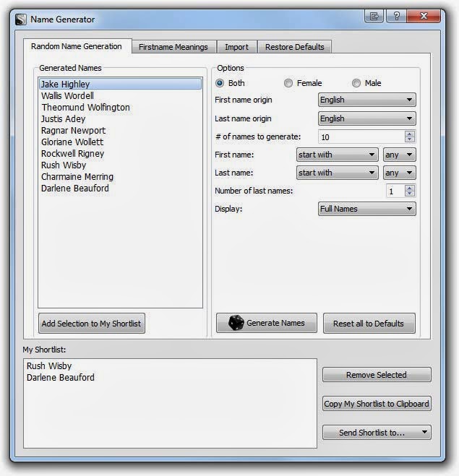The height and width of the screenshot is (476, 459).
Task: Increase the Number of last names
Action: click(409, 189)
